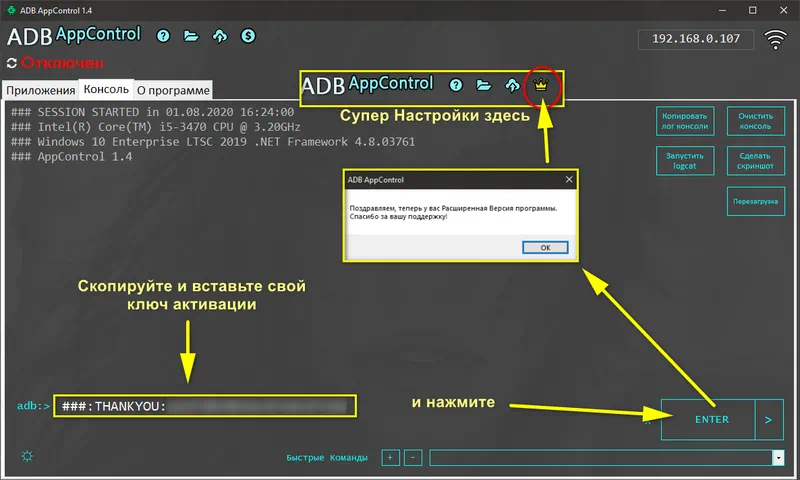Remove a quick command with minus button
Image resolution: width=800 pixels, height=480 pixels.
pyautogui.click(x=413, y=458)
